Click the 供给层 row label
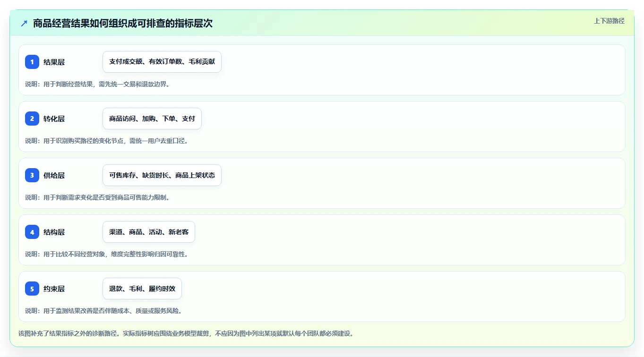 [x=54, y=175]
